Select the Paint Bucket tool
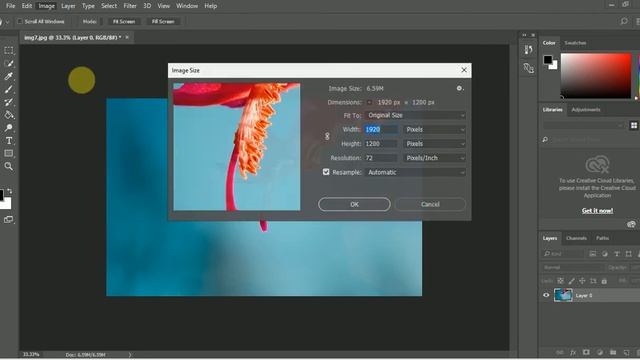 click(9, 115)
